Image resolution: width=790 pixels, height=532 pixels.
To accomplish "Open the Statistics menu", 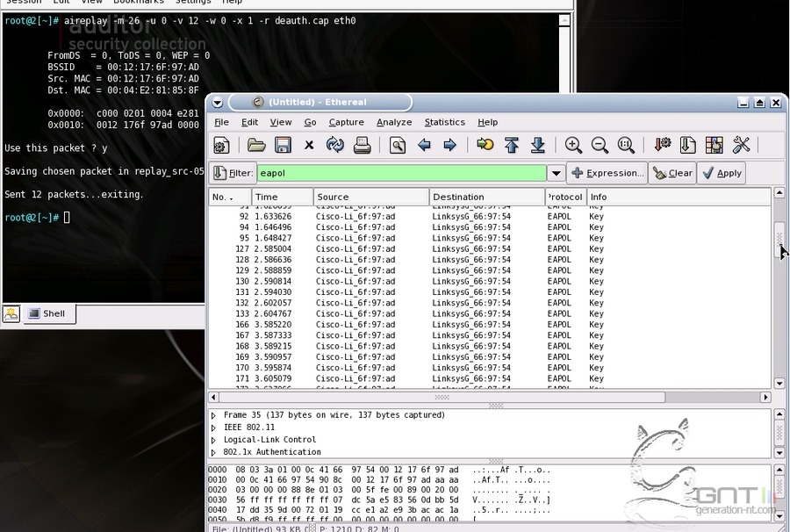I will tap(444, 122).
